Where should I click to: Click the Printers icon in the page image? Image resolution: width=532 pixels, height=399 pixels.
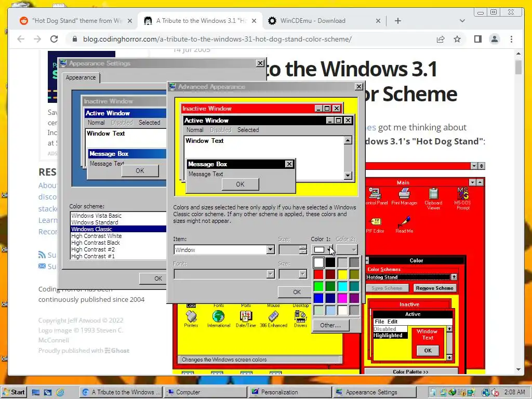coord(191,318)
